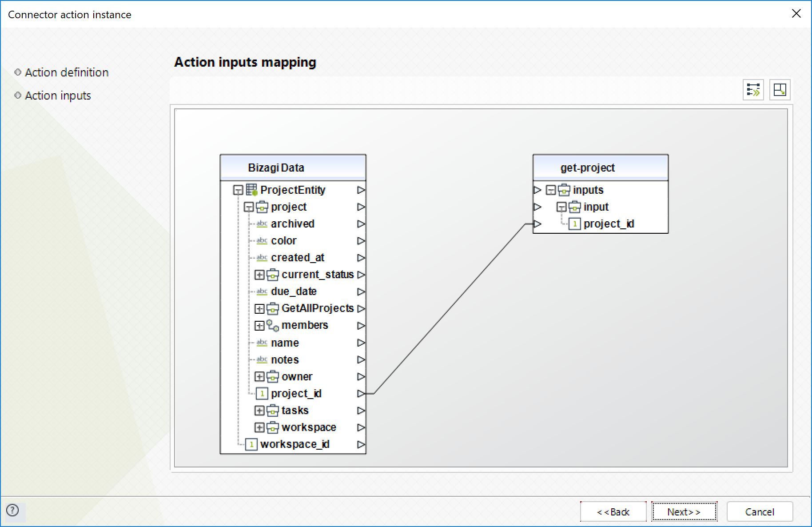Click the number icon beside workspace_id
The height and width of the screenshot is (527, 812).
coord(251,444)
